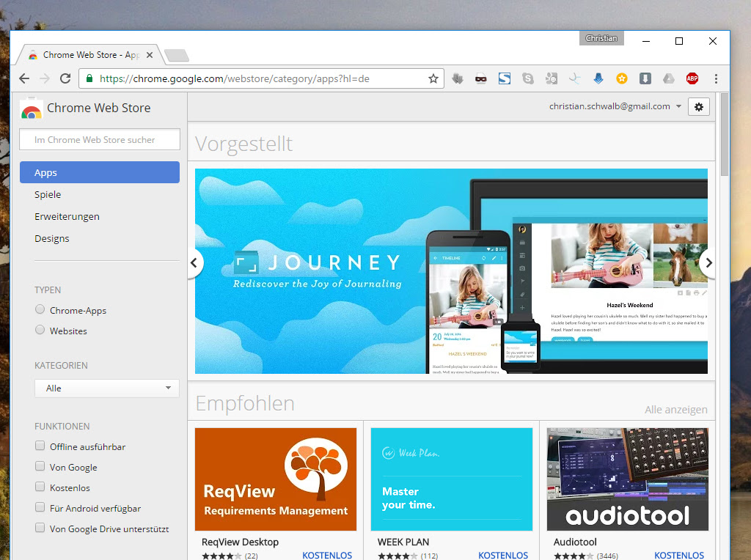Show next featured banner with right arrow

[x=708, y=262]
